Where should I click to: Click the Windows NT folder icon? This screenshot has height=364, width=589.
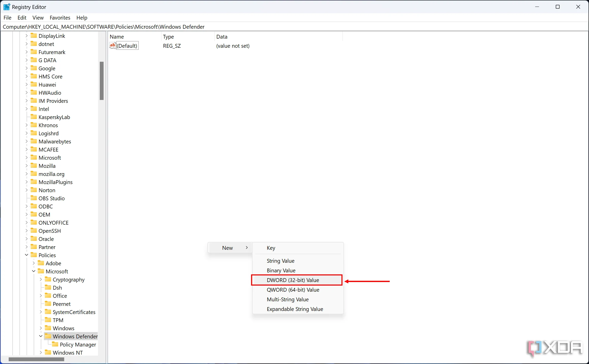point(48,352)
